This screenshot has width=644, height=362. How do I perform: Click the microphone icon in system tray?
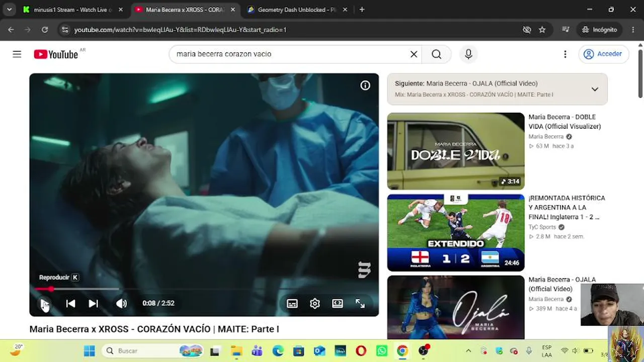529,351
